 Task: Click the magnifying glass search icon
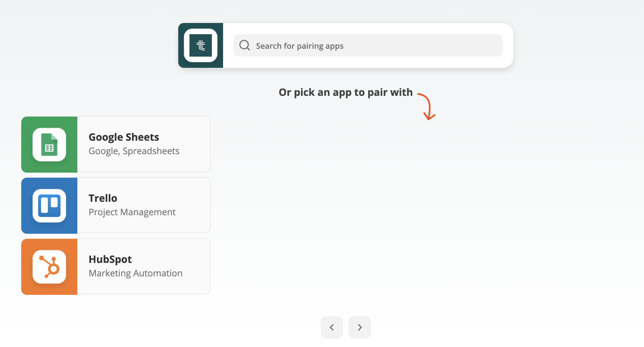point(244,45)
